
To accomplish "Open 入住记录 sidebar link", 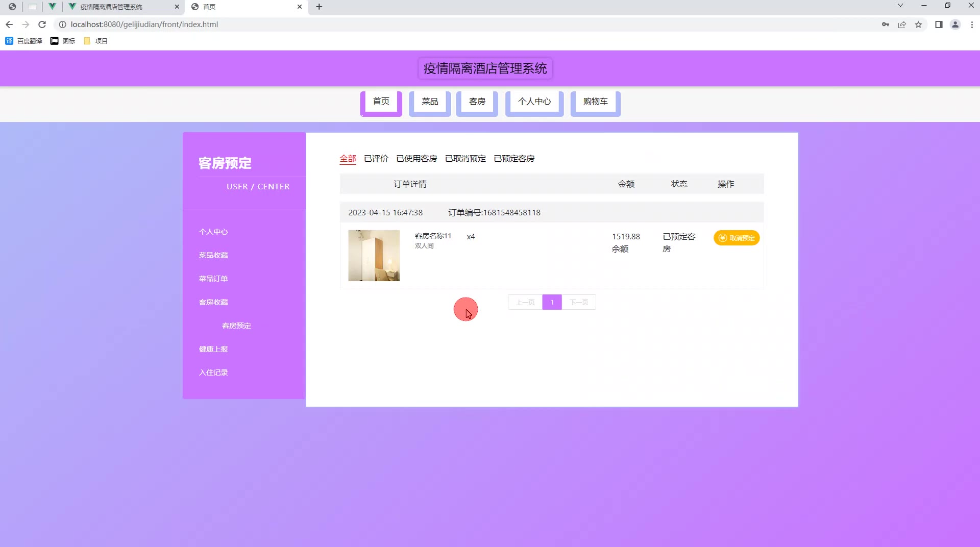I will (213, 372).
